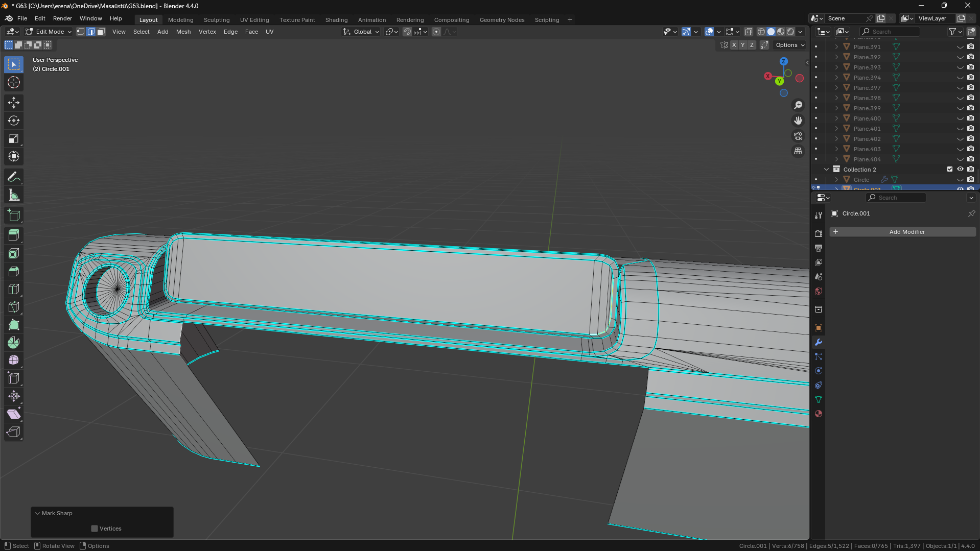Click the viewport zoom gizmo icon
Screen dimensions: 980x551
798,105
